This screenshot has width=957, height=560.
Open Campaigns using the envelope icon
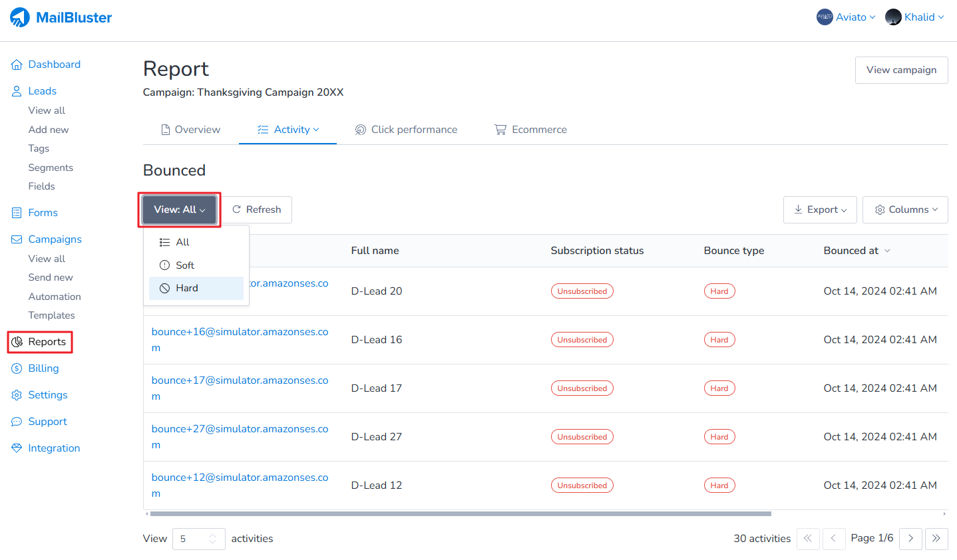tap(16, 239)
